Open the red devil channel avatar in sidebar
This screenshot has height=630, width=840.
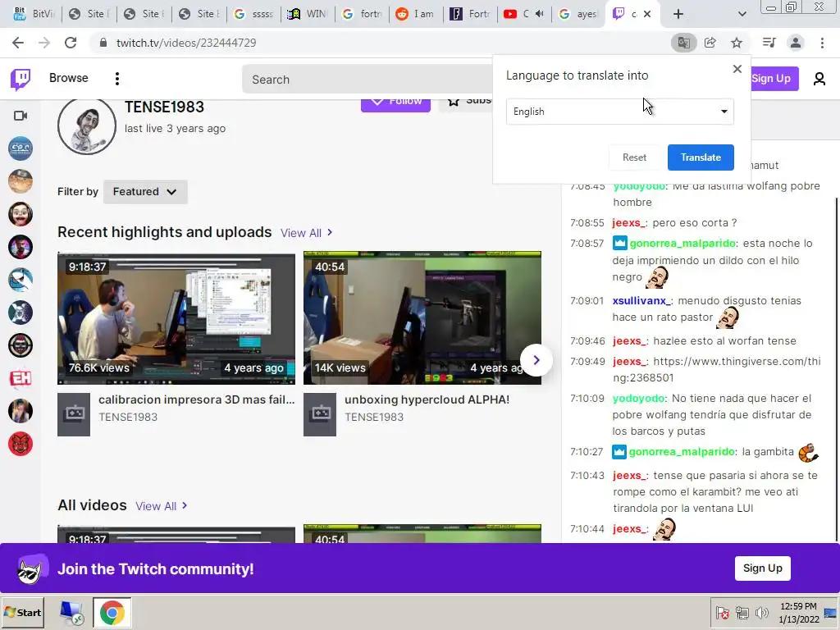pos(21,444)
